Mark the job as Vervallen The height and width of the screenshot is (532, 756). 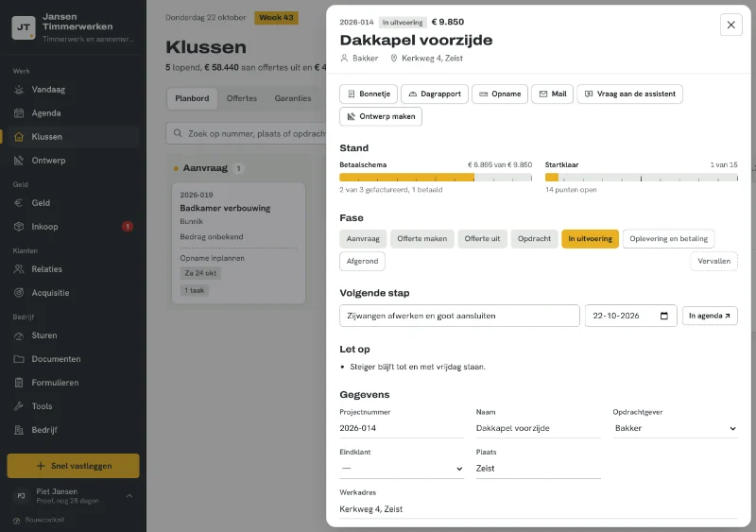(x=714, y=261)
